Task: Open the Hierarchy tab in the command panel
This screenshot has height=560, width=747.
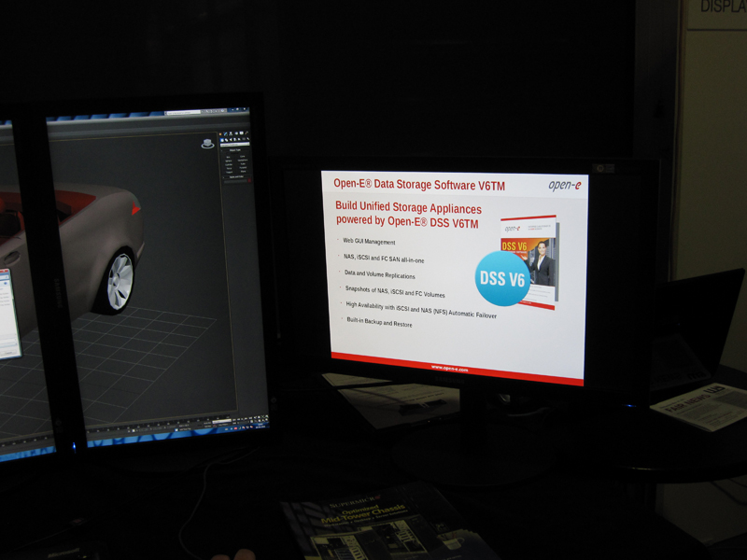Action: (231, 133)
